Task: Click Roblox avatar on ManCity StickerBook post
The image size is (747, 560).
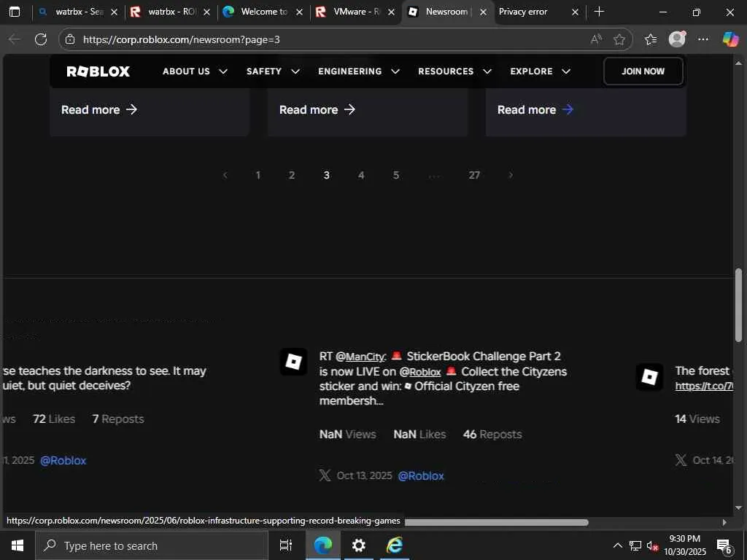Action: tap(293, 362)
